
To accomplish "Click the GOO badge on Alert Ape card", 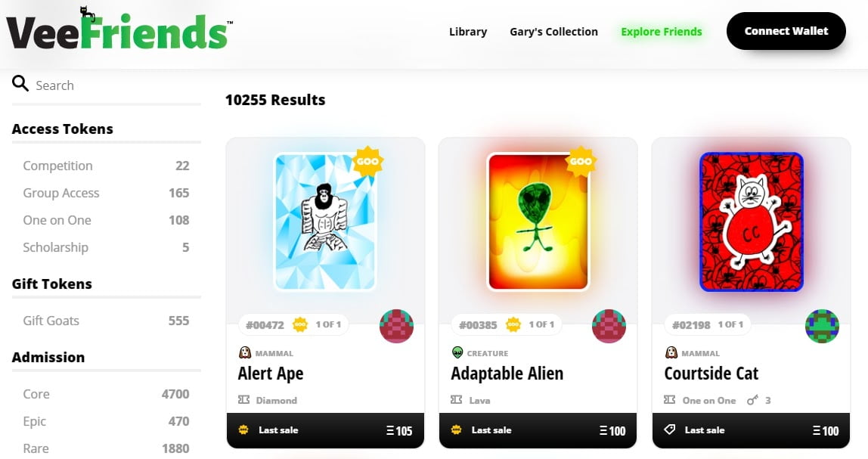I will (367, 162).
